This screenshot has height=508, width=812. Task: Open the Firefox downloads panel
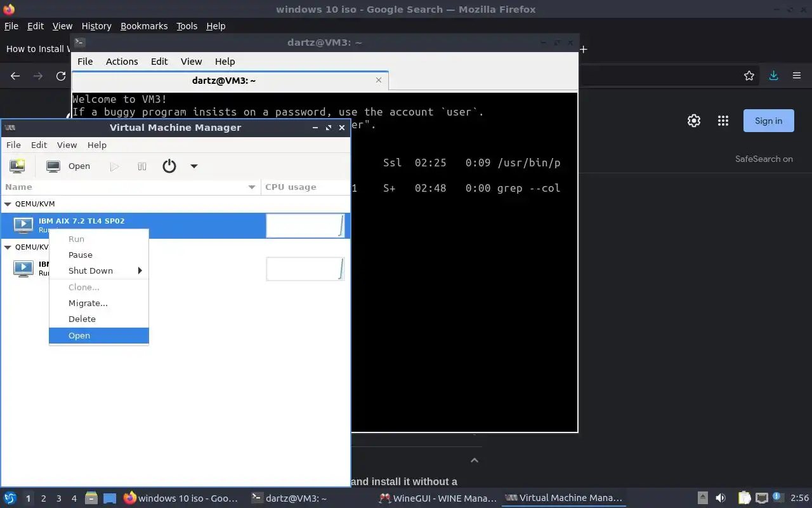773,76
